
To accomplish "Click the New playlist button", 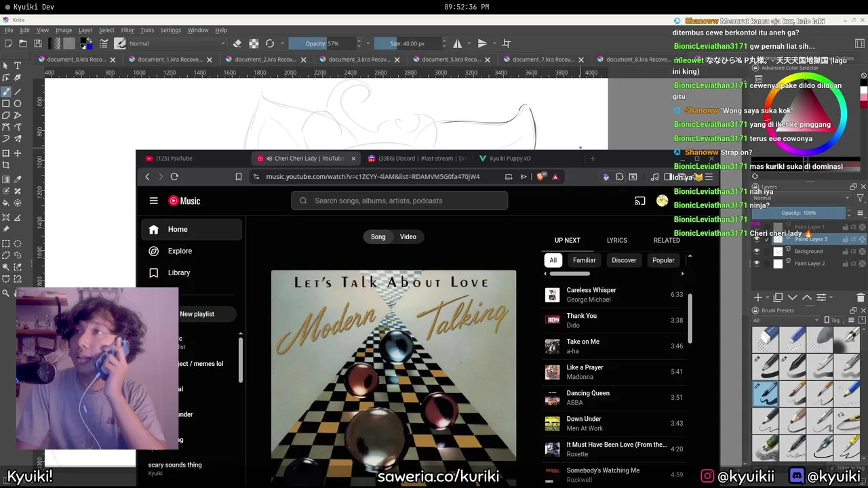I will click(x=197, y=314).
